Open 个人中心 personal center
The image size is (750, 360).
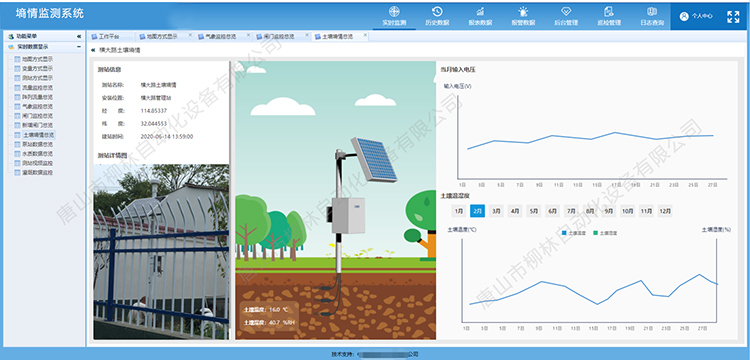click(696, 16)
